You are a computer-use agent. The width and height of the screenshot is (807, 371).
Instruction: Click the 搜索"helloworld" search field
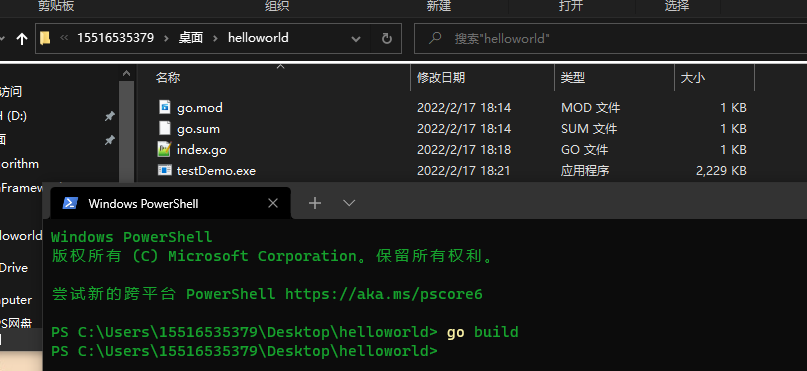pos(610,38)
